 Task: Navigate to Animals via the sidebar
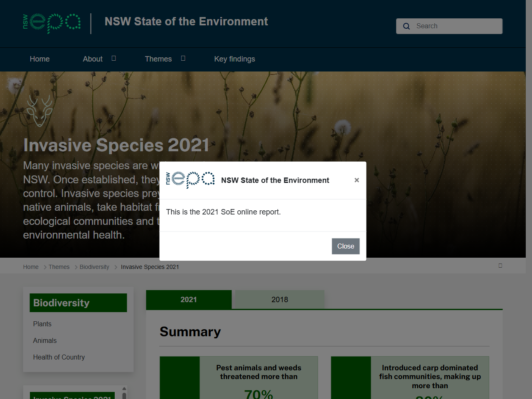[x=44, y=340]
